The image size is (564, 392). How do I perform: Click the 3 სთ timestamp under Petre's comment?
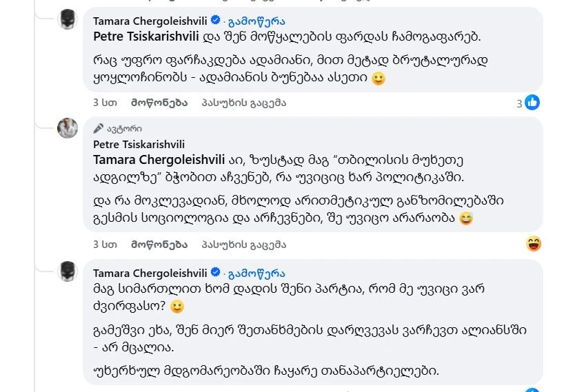tap(105, 244)
